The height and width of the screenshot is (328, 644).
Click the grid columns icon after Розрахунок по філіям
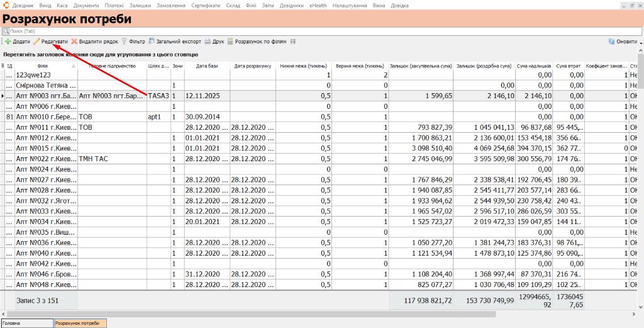(x=293, y=42)
